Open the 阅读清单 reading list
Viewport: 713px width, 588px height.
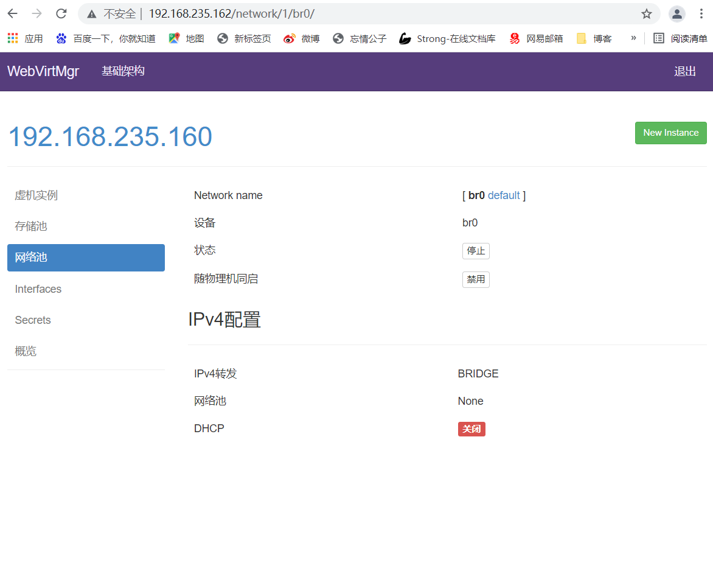coord(680,39)
